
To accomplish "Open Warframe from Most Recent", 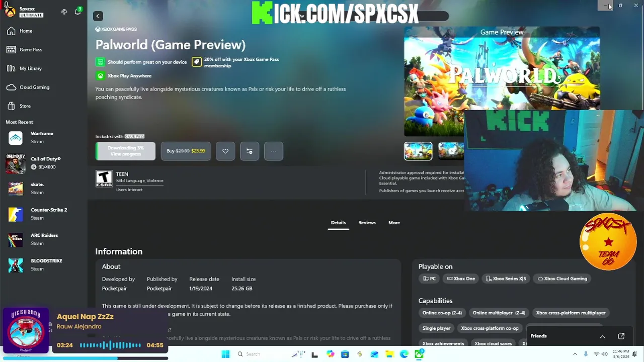I will click(x=44, y=138).
